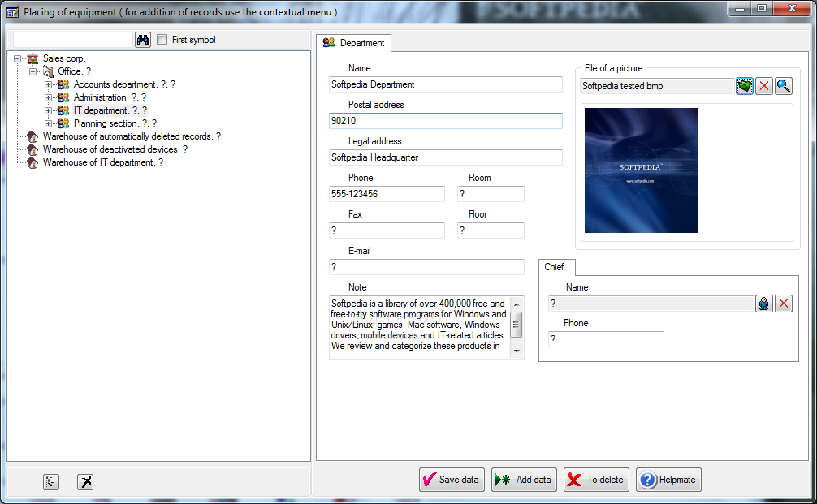Click Add data button

[x=524, y=480]
